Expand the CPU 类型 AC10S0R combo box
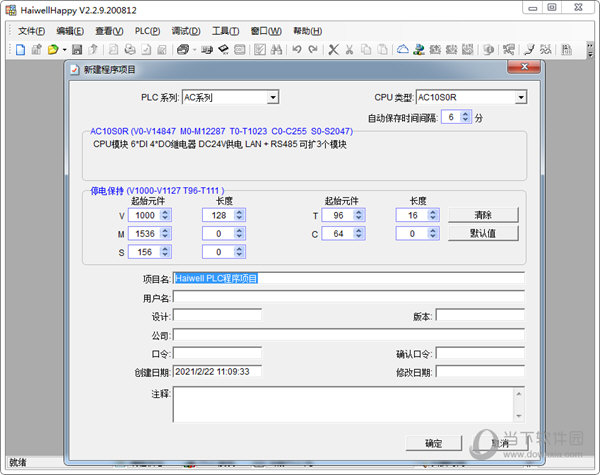Viewport: 600px width, 475px height. (520, 97)
